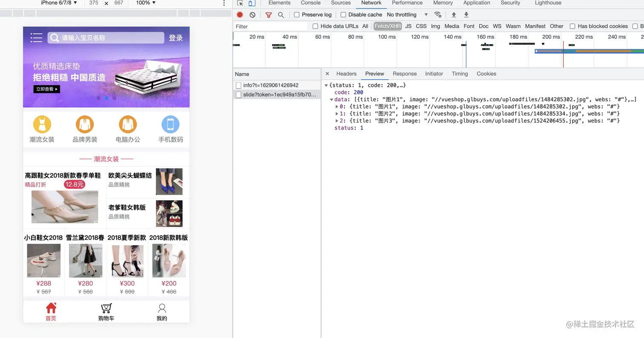This screenshot has height=338, width=644.
Task: Select the 手机数码 category icon
Action: click(170, 124)
